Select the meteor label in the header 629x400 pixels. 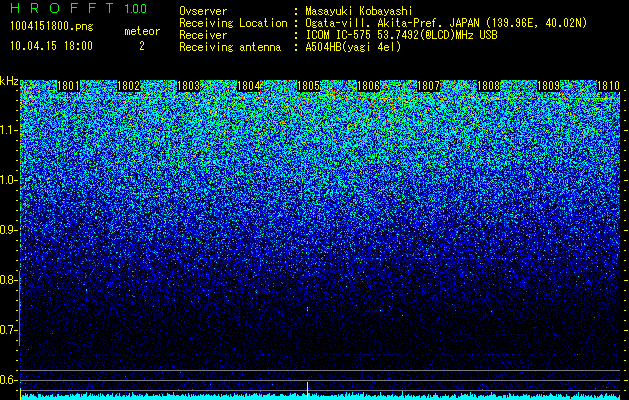click(142, 31)
